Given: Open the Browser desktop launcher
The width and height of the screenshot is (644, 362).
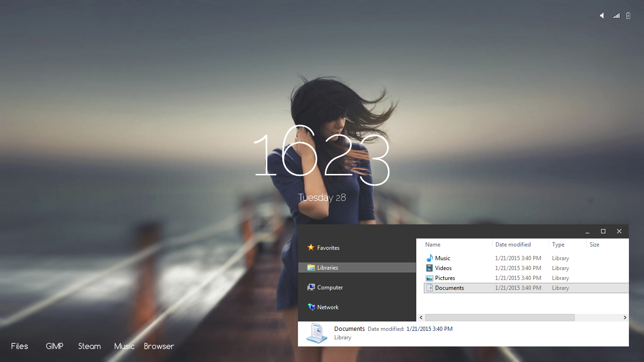Looking at the screenshot, I should point(159,346).
